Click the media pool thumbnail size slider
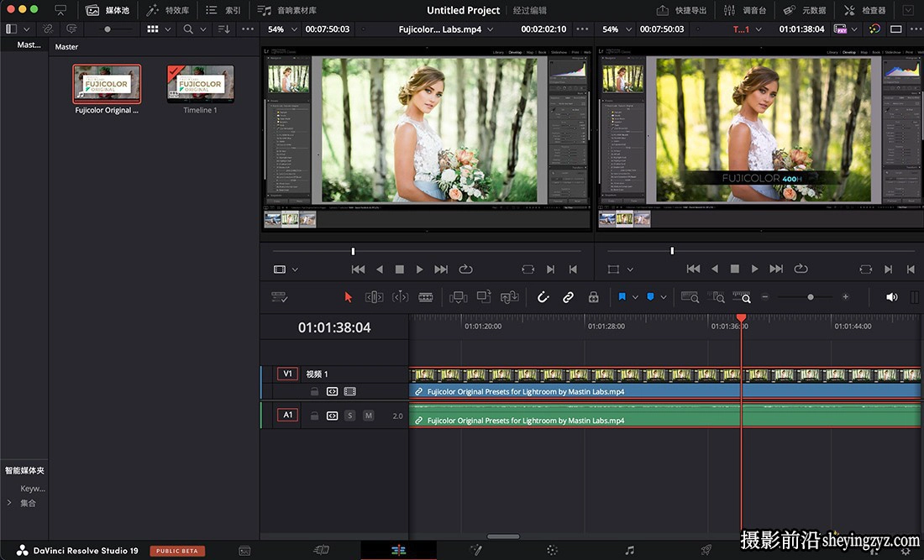Screen dimensions: 924x560 tap(108, 29)
